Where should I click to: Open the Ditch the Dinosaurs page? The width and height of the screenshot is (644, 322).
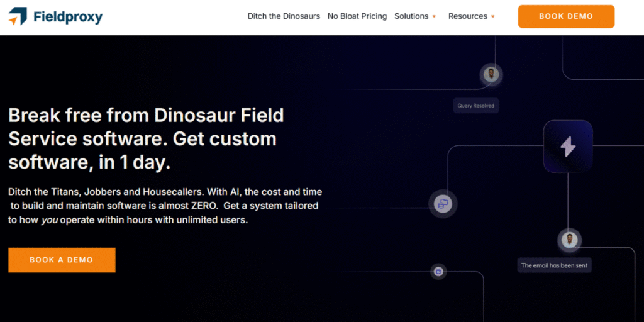pos(284,16)
